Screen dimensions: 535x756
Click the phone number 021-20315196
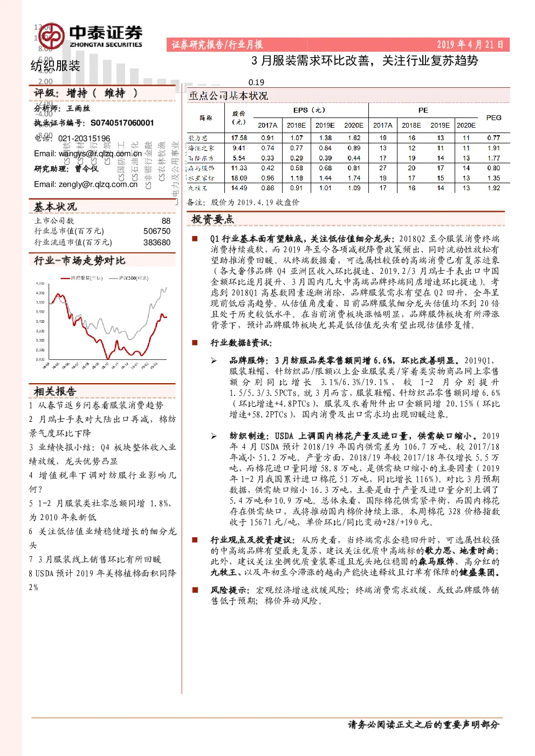coord(84,138)
